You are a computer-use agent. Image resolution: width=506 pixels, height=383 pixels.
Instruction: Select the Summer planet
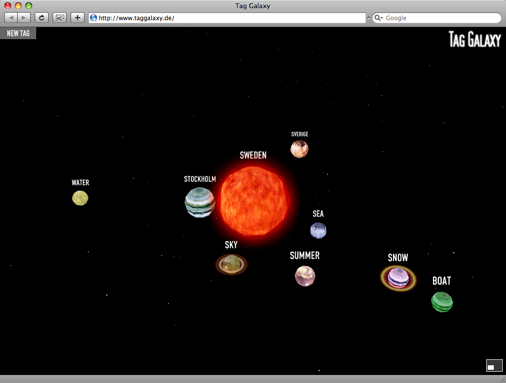point(305,276)
